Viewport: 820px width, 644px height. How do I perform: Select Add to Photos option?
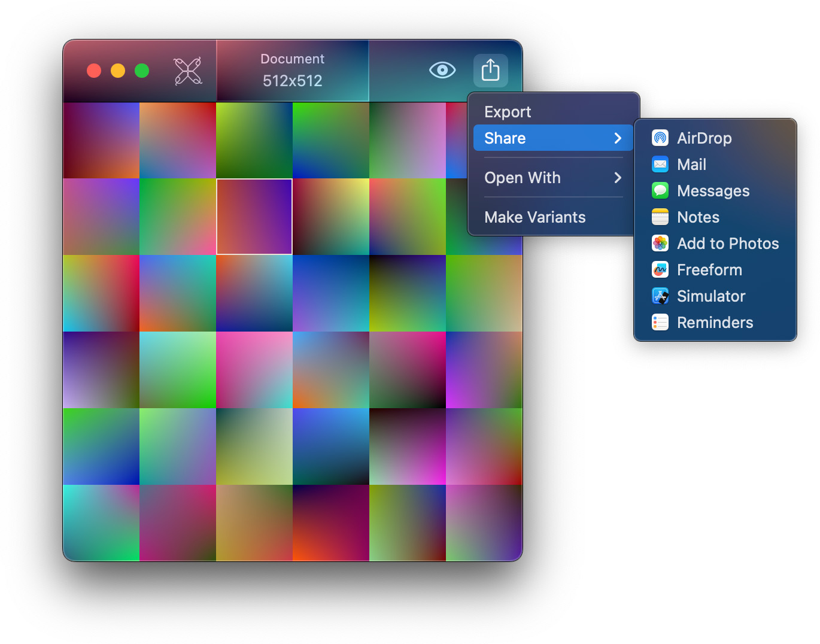pos(727,244)
